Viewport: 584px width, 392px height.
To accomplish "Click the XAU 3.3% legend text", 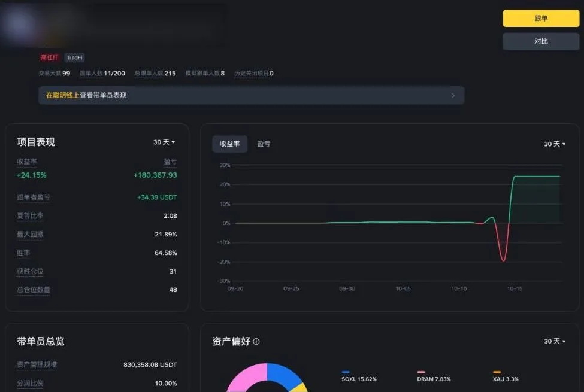I will [506, 379].
